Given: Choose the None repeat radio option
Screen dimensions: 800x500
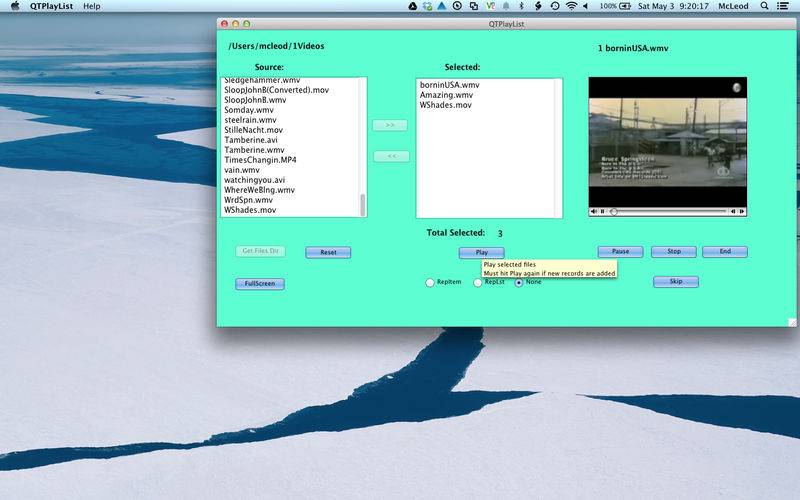Looking at the screenshot, I should [519, 283].
